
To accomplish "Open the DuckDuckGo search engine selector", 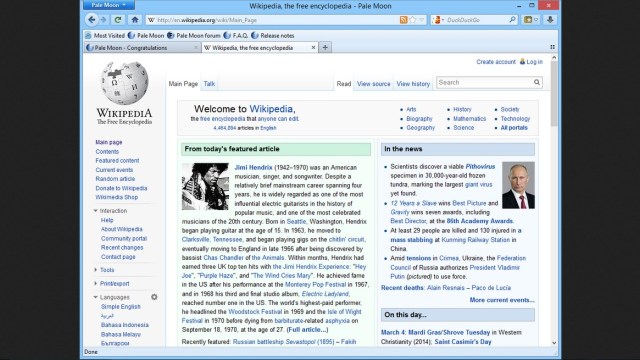I will click(x=438, y=20).
